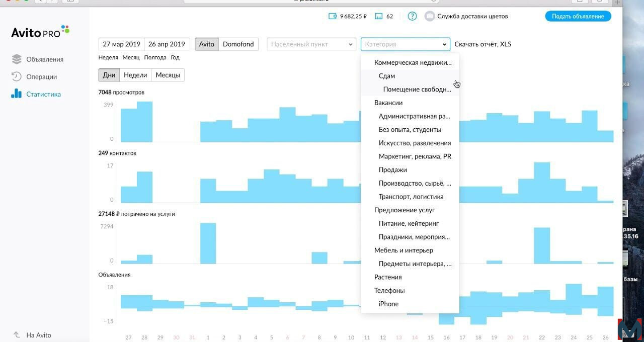
Task: Click the Категория dropdown field
Action: pos(406,44)
